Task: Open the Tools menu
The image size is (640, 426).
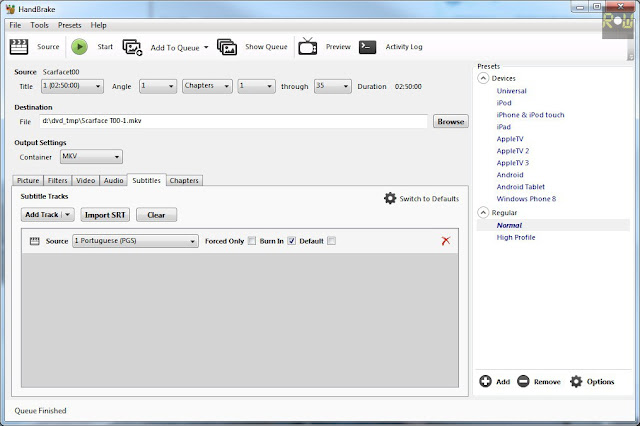Action: pyautogui.click(x=39, y=25)
